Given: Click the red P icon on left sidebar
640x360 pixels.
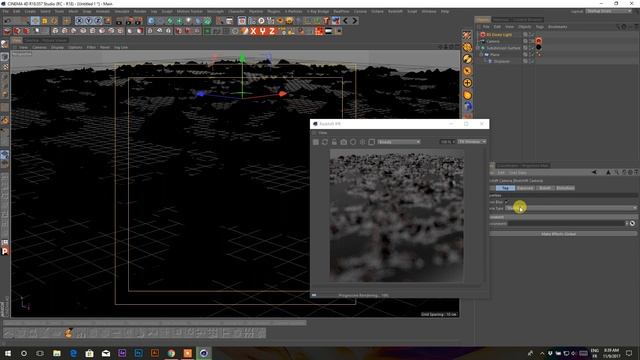Looking at the screenshot, I should pyautogui.click(x=5, y=251).
